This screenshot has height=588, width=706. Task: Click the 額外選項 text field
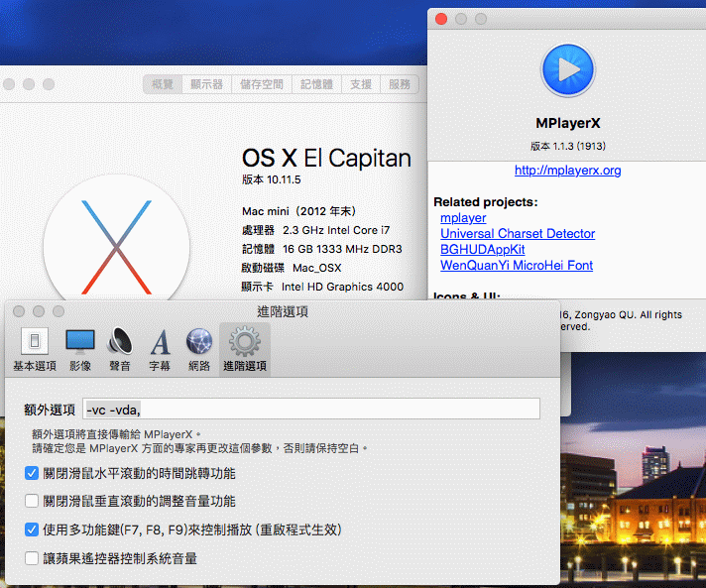coord(311,410)
